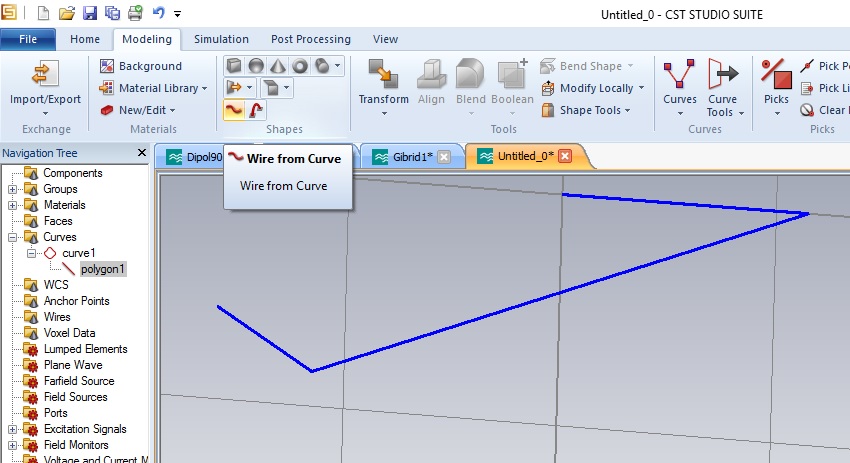The width and height of the screenshot is (850, 463).
Task: Select polygon1 in the tree
Action: 102,269
